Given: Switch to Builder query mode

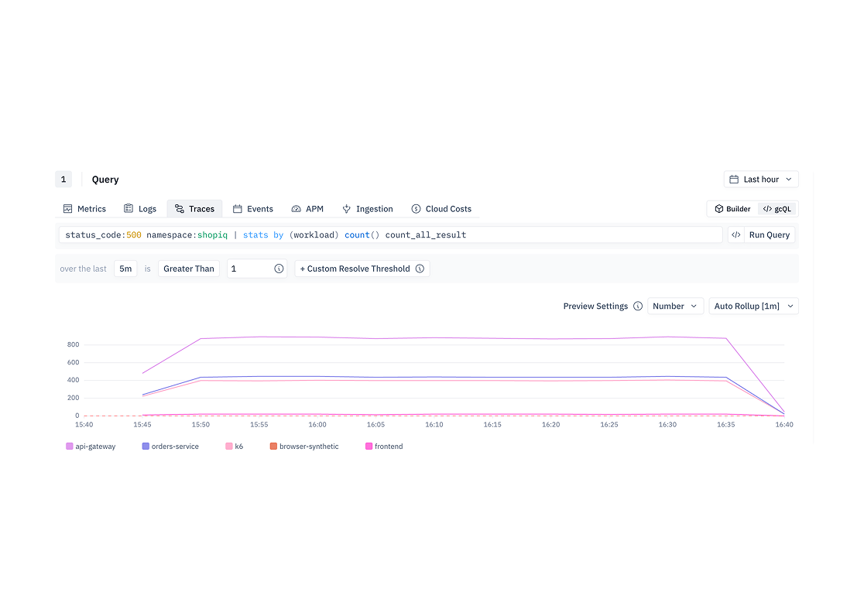Looking at the screenshot, I should (x=733, y=209).
